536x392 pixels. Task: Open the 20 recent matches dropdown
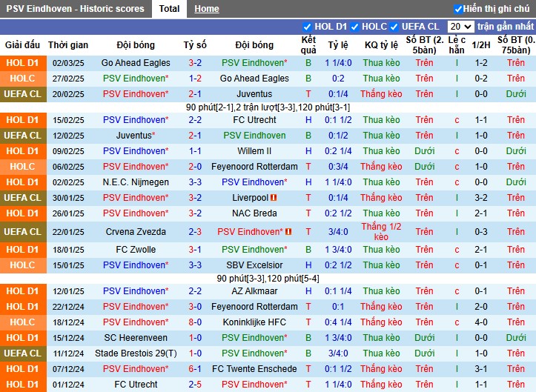(460, 27)
